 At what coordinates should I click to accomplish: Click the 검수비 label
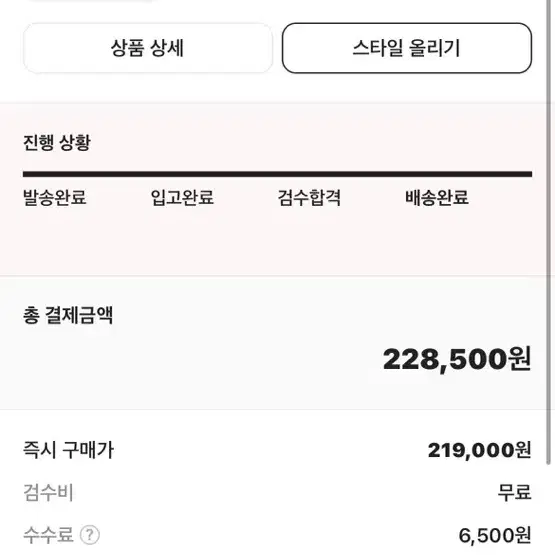pos(48,492)
